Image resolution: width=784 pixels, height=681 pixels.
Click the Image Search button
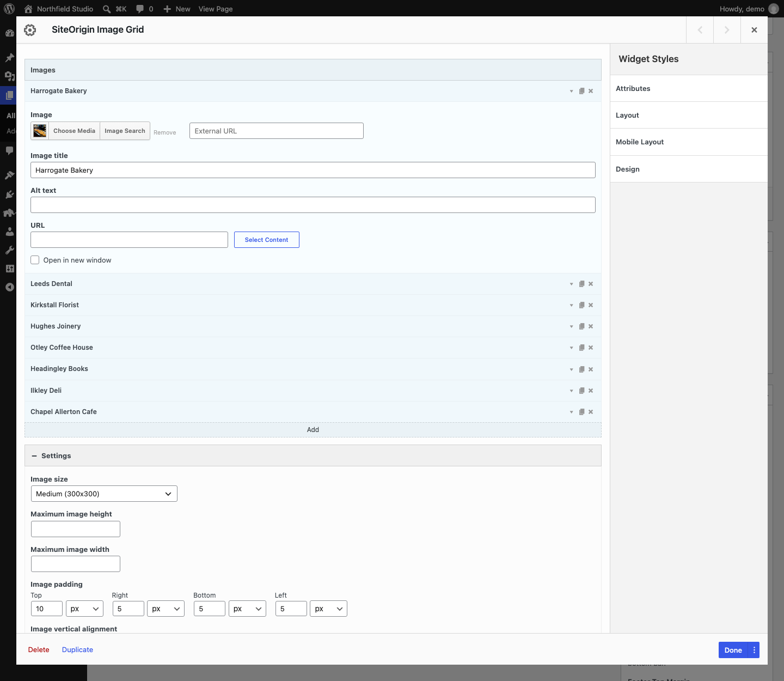(125, 131)
